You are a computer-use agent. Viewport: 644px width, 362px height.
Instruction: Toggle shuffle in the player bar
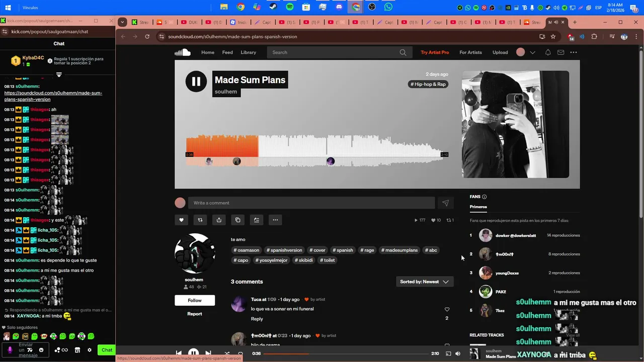point(227,353)
